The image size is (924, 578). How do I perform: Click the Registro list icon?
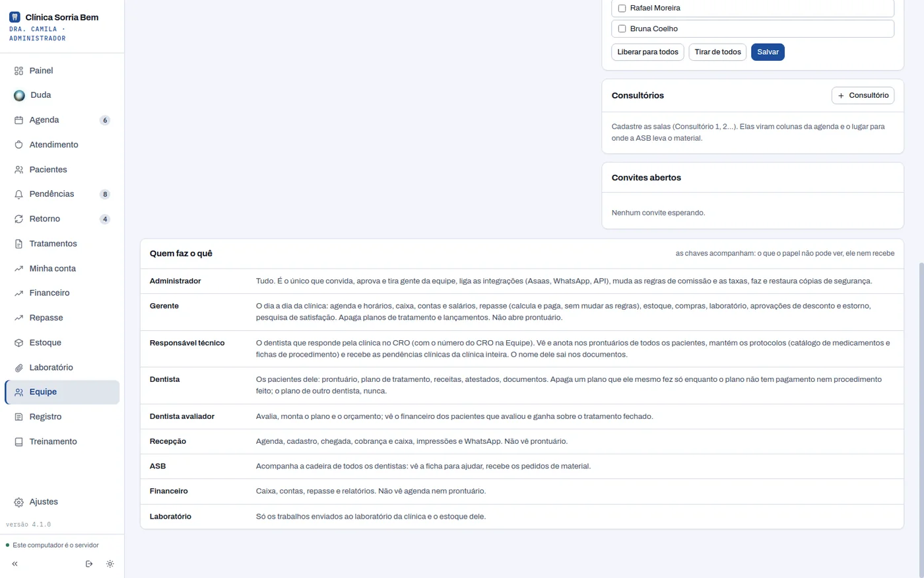point(18,417)
